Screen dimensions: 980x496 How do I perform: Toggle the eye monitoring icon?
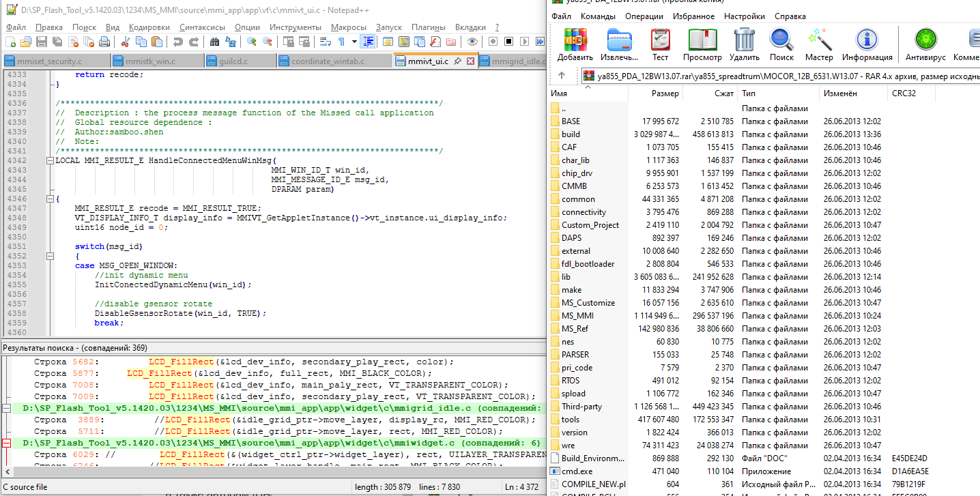(472, 42)
